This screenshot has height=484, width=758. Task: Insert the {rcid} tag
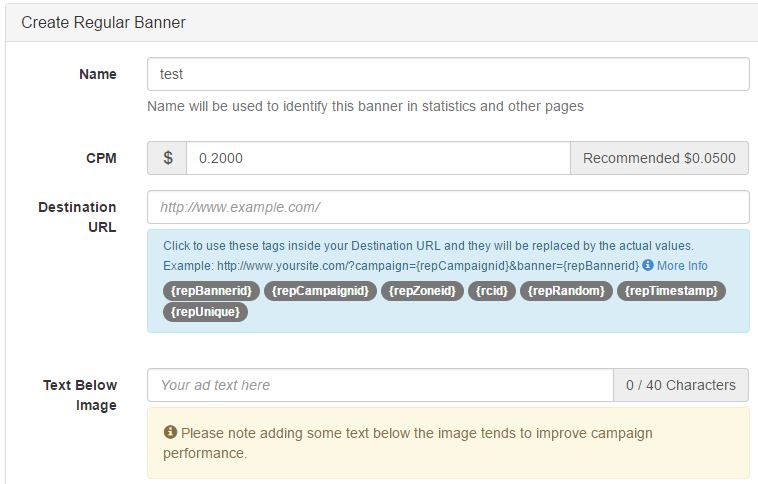tap(492, 291)
